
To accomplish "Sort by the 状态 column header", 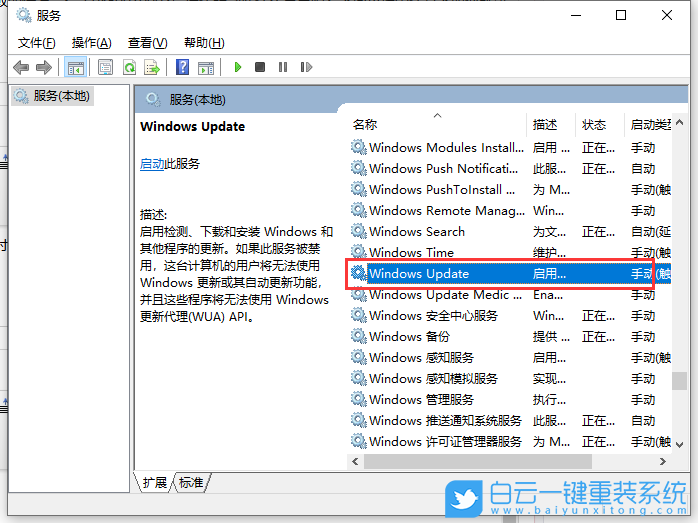I will coord(599,125).
